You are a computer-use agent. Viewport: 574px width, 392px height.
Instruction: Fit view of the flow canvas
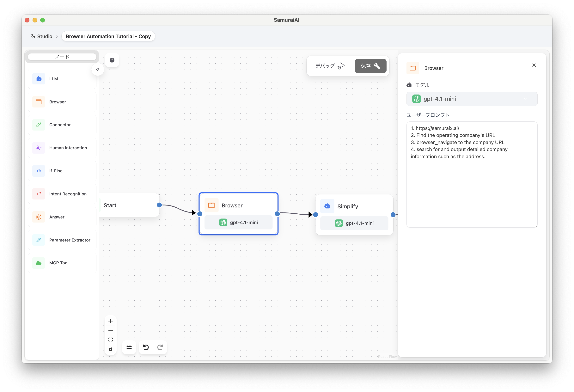click(x=110, y=339)
